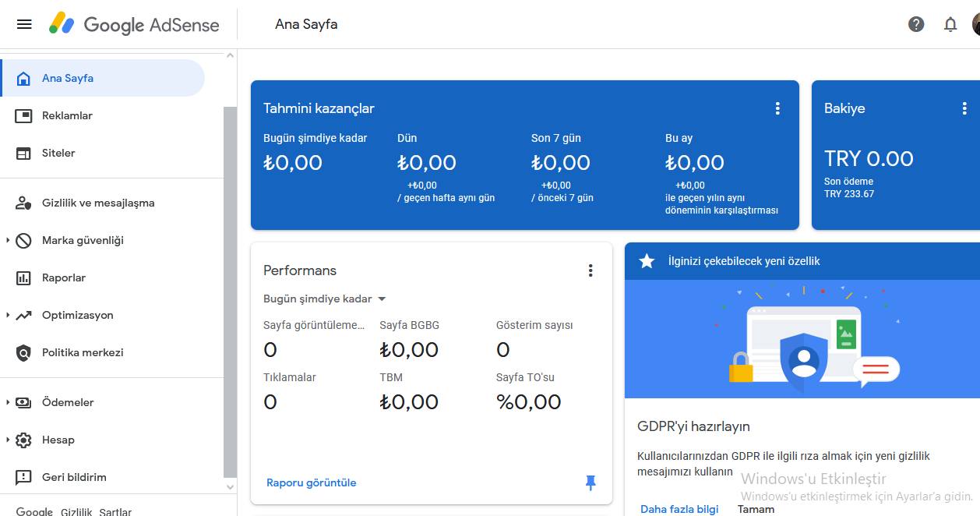Image resolution: width=980 pixels, height=516 pixels.
Task: Open the Tahmini kazançlar three-dot menu
Action: pyautogui.click(x=777, y=108)
